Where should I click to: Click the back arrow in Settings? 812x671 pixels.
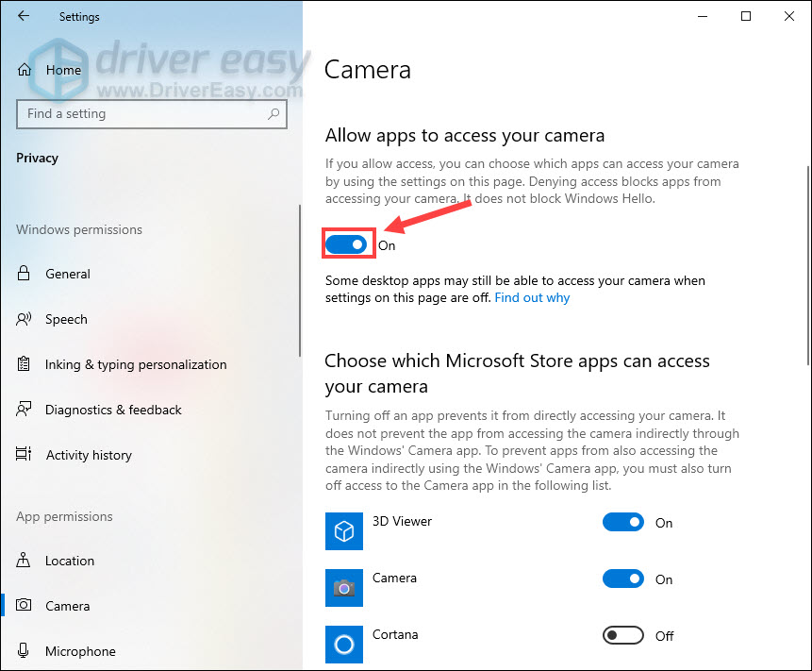[x=24, y=16]
